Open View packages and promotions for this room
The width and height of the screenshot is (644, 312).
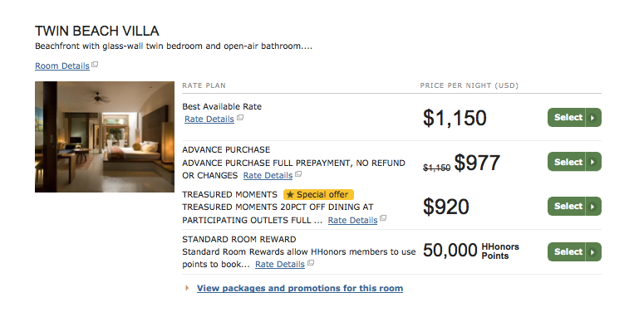click(300, 288)
